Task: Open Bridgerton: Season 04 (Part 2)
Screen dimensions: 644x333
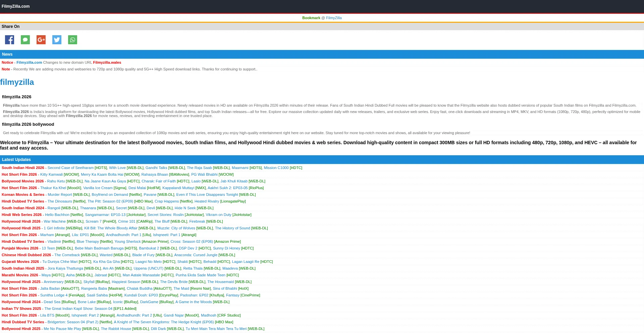Action: tap(73, 322)
